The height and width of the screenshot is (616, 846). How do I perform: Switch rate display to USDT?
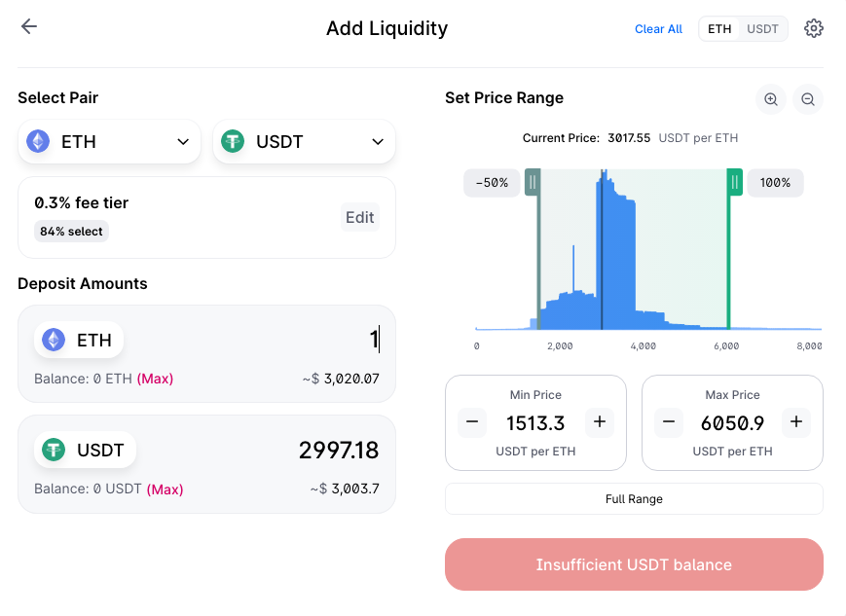pyautogui.click(x=763, y=28)
